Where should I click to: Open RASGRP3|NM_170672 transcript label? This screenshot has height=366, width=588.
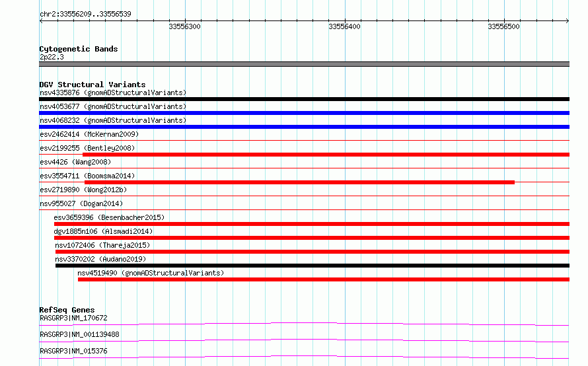[73, 318]
